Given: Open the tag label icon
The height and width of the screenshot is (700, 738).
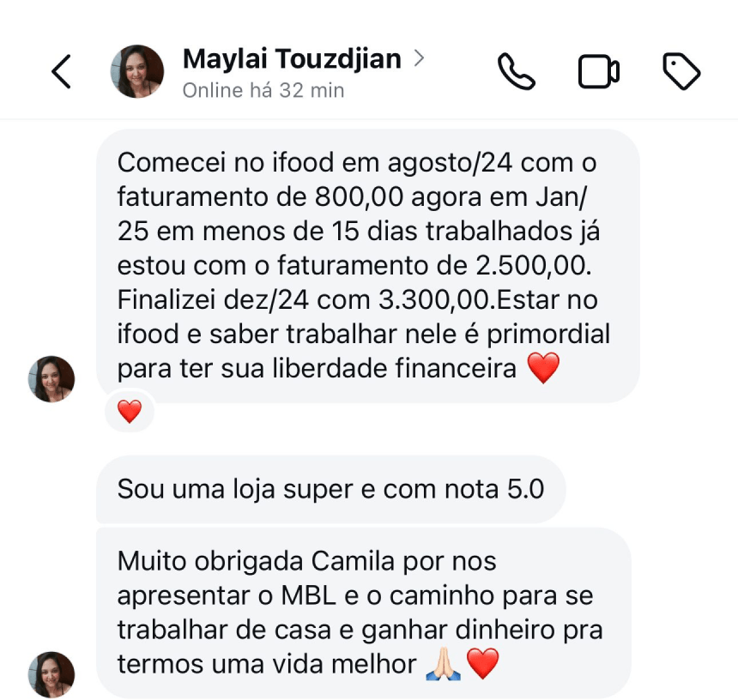Looking at the screenshot, I should 681,72.
